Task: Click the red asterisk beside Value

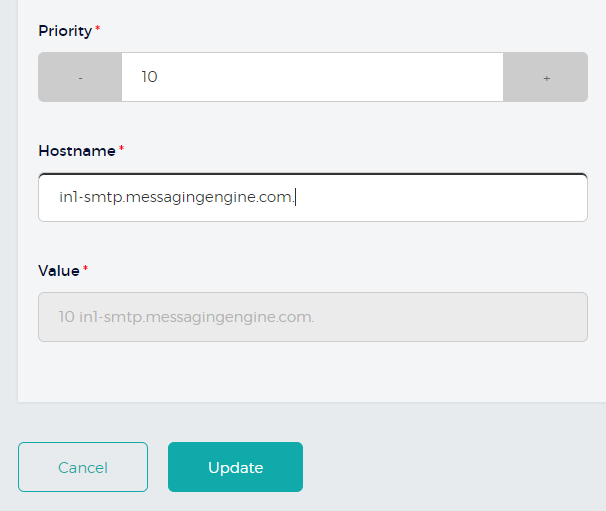Action: (86, 270)
